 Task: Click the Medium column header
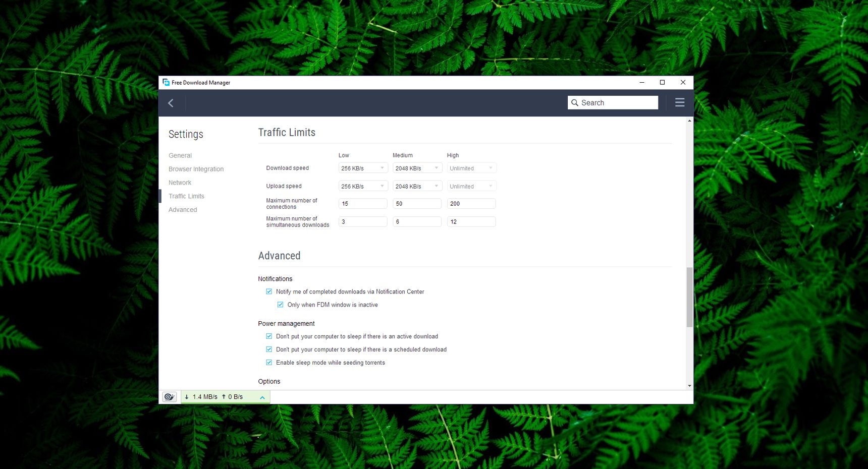point(403,155)
